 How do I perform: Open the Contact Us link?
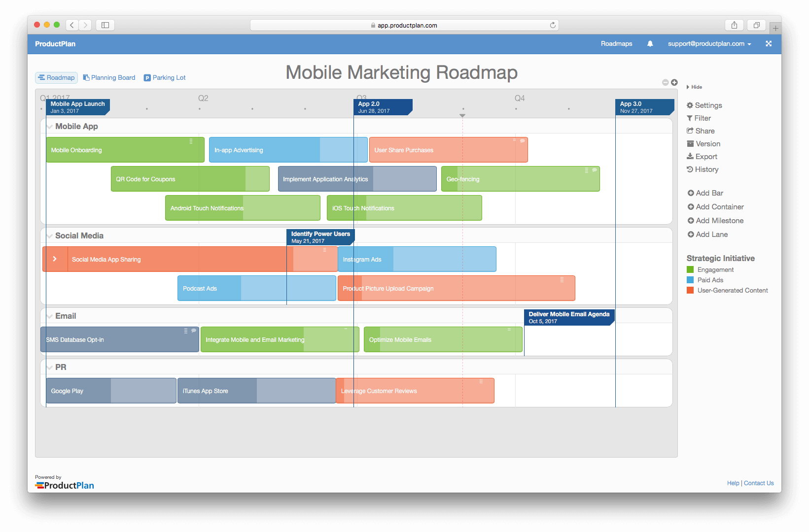[758, 483]
